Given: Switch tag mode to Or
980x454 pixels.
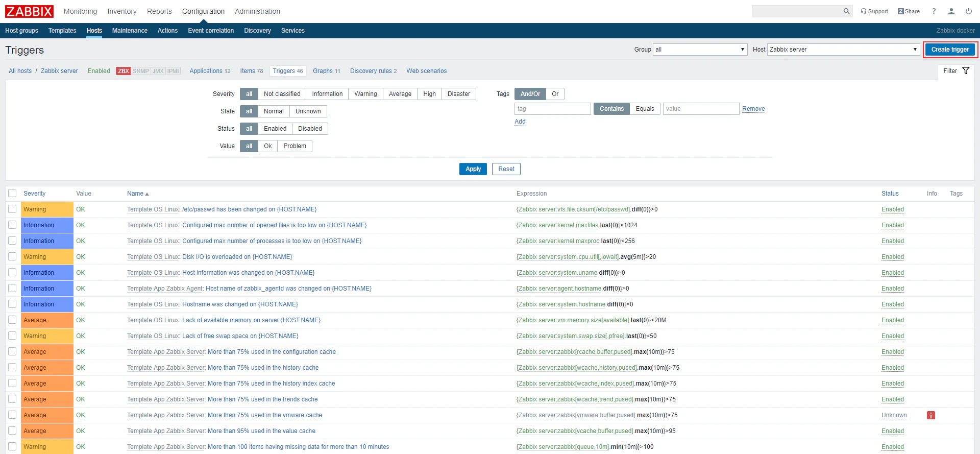Looking at the screenshot, I should coord(555,94).
